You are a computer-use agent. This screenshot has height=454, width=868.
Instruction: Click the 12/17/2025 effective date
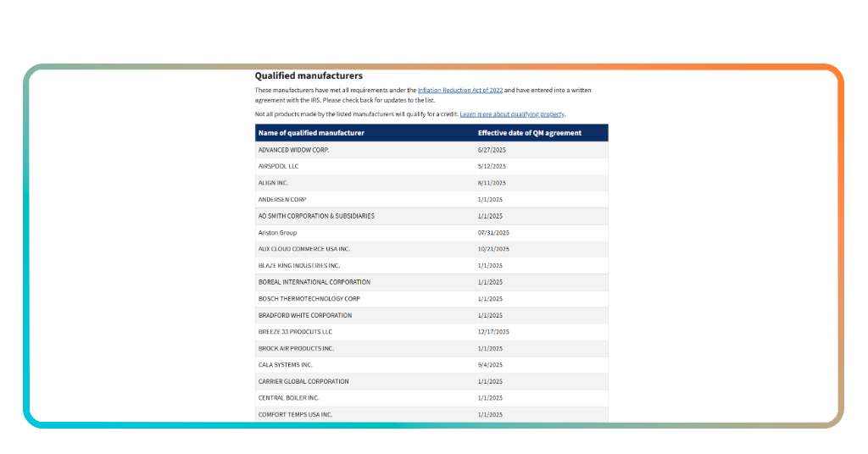click(493, 332)
